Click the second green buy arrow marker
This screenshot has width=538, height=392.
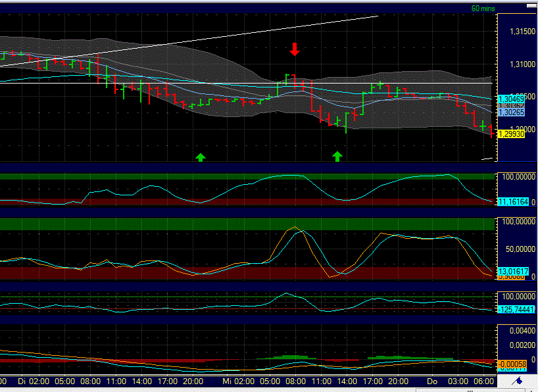point(336,157)
